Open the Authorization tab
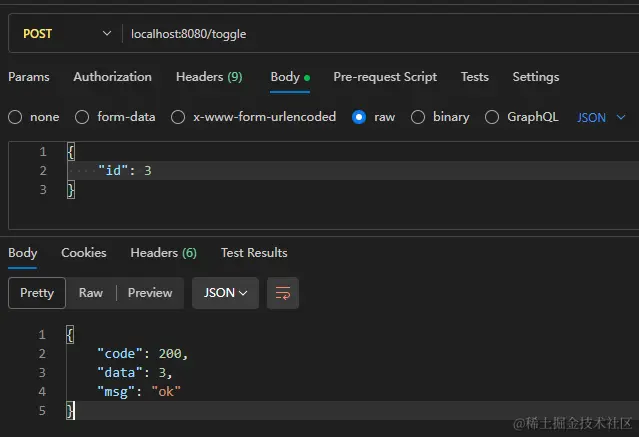Viewport: 639px width, 437px height. (112, 77)
